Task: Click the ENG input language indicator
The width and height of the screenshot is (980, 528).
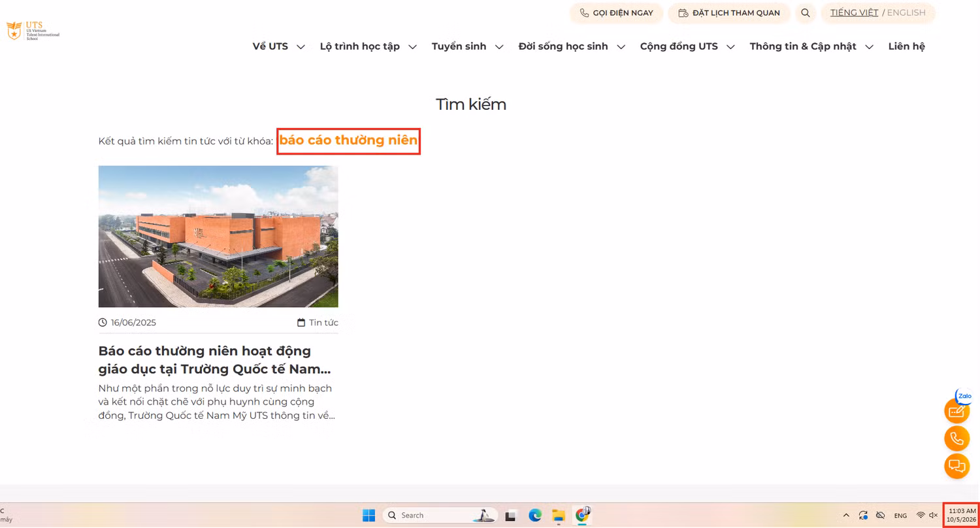Action: click(900, 516)
